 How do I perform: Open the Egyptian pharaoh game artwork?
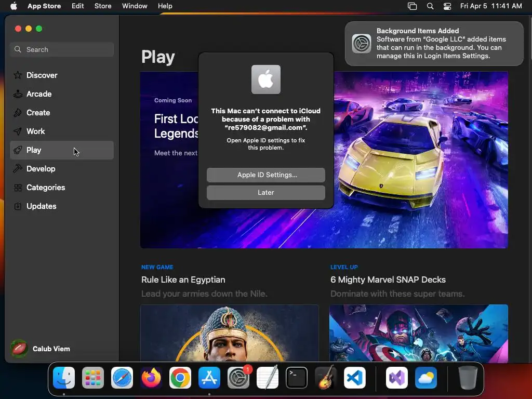[230, 333]
